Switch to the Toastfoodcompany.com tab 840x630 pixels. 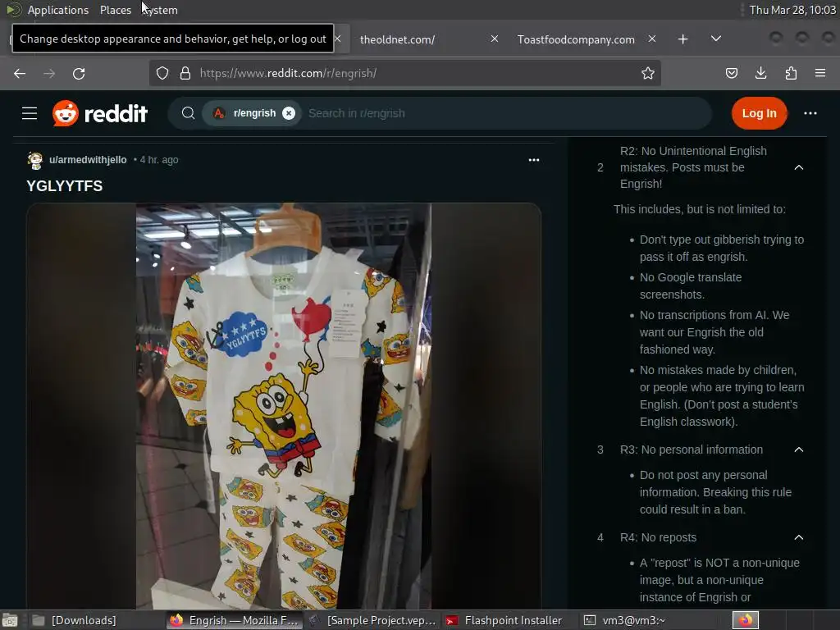[x=576, y=39]
